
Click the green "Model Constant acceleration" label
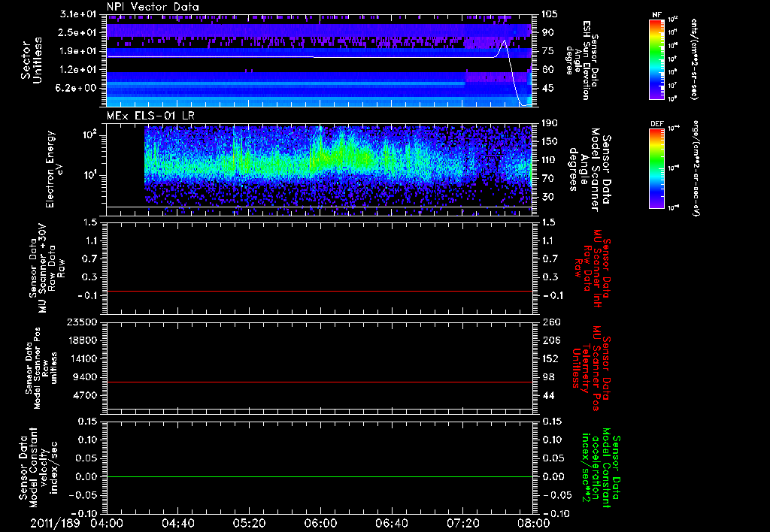600,468
